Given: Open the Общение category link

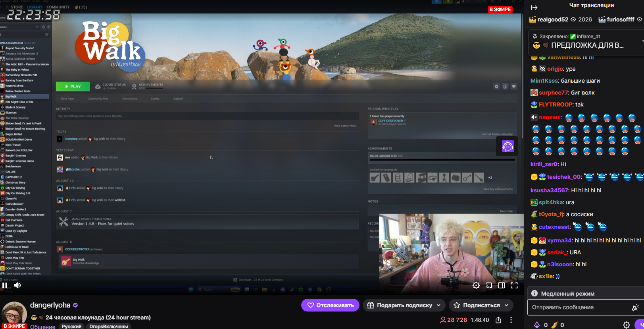Looking at the screenshot, I should click(x=43, y=326).
